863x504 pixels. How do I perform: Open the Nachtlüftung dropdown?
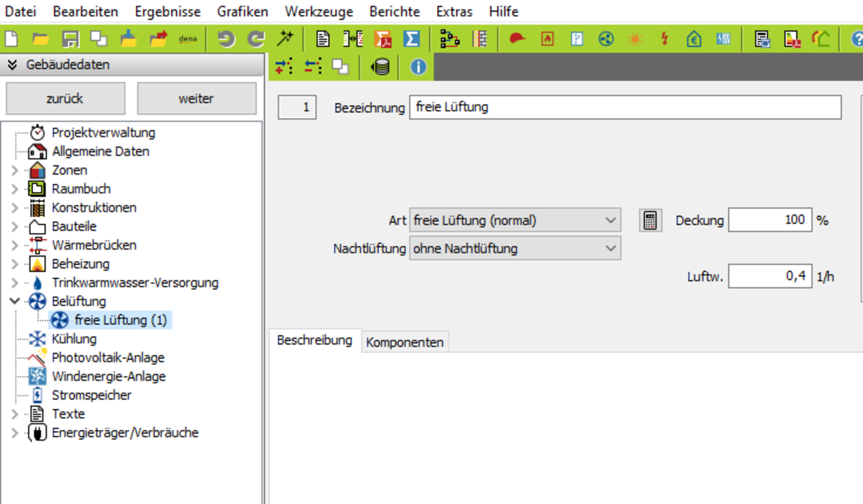514,249
